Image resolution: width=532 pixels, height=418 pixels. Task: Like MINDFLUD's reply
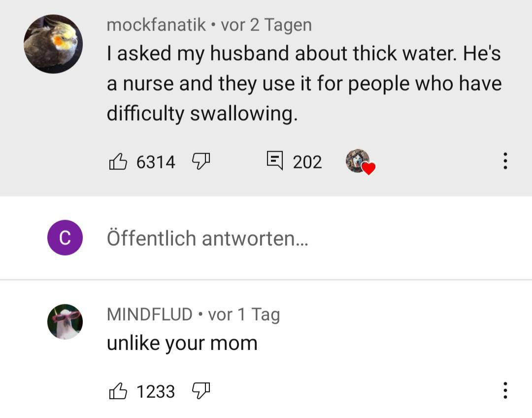[x=118, y=391]
